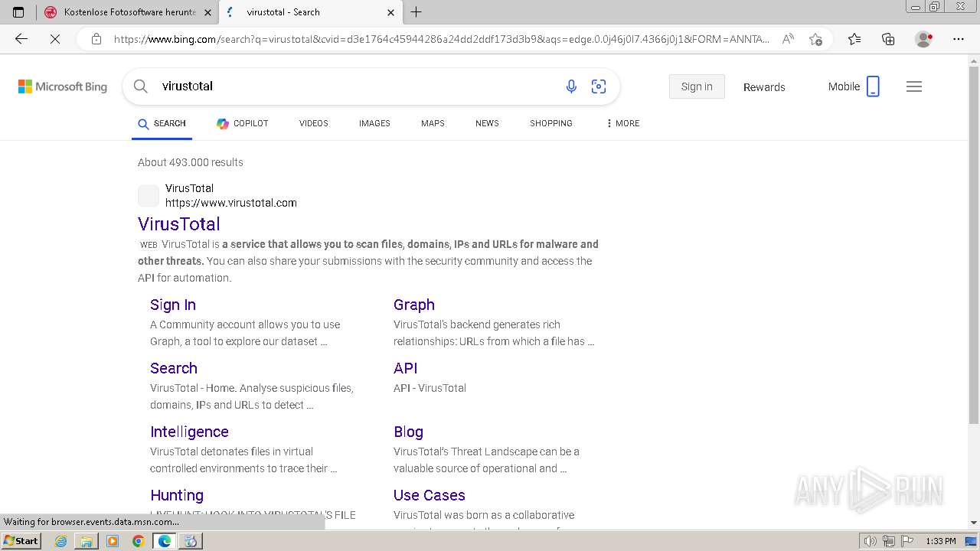Open the Search sitelink
Image resolution: width=980 pixels, height=551 pixels.
pos(174,368)
